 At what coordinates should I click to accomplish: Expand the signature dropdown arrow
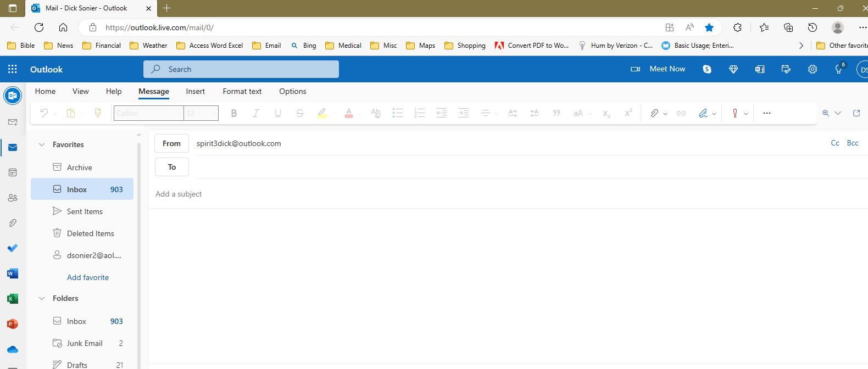[x=714, y=114]
